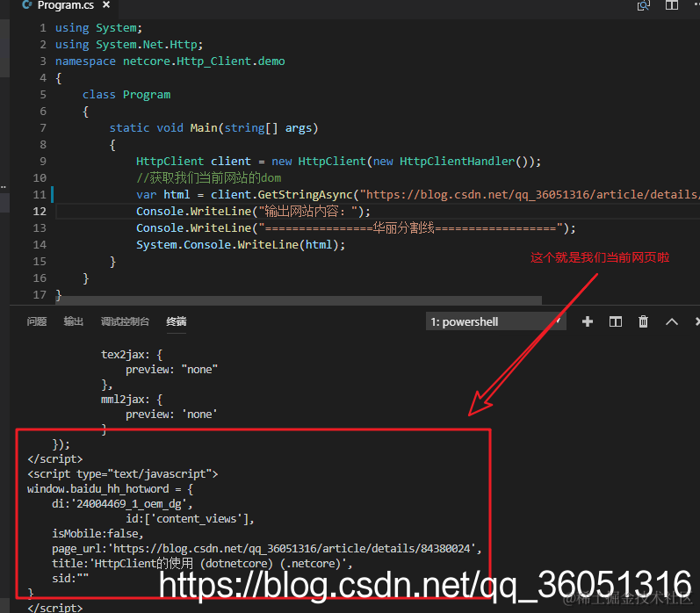
Task: Click the '华丽分割线' string on line 13
Action: [403, 228]
